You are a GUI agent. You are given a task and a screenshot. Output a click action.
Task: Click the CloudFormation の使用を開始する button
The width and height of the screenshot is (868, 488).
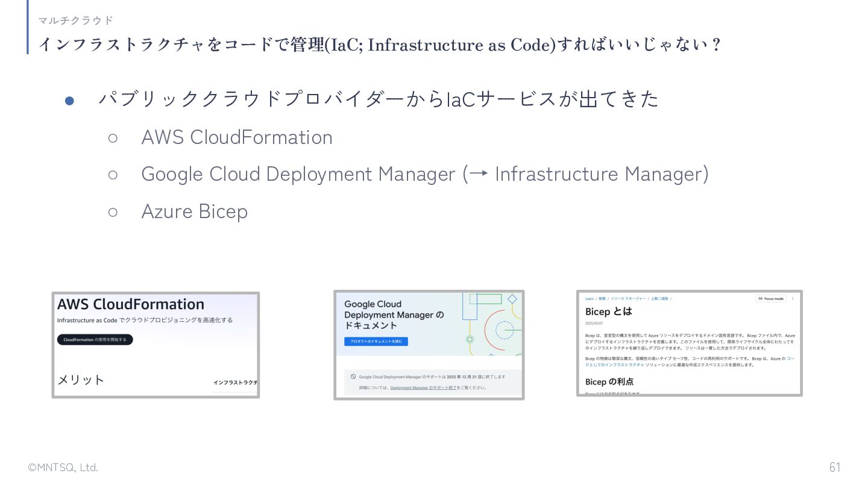pos(95,340)
